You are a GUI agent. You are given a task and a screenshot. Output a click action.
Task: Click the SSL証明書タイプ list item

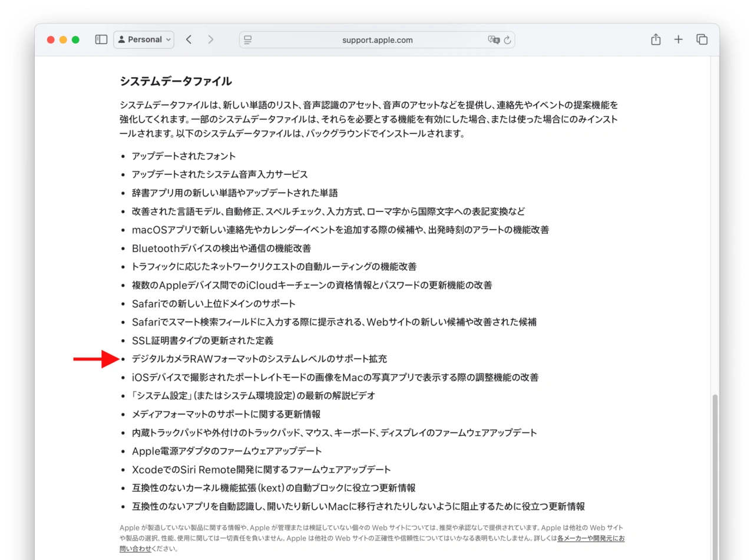coord(203,340)
